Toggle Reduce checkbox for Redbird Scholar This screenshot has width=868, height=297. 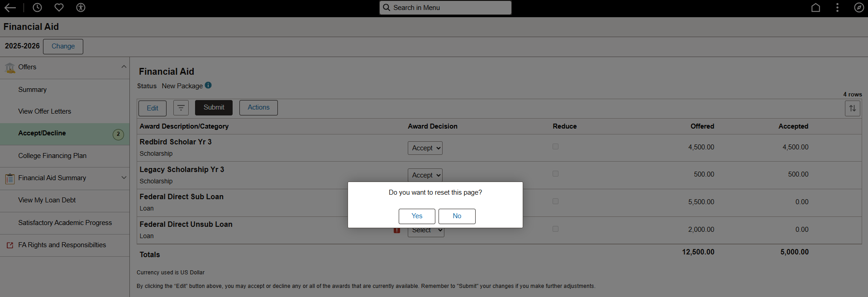pos(555,147)
